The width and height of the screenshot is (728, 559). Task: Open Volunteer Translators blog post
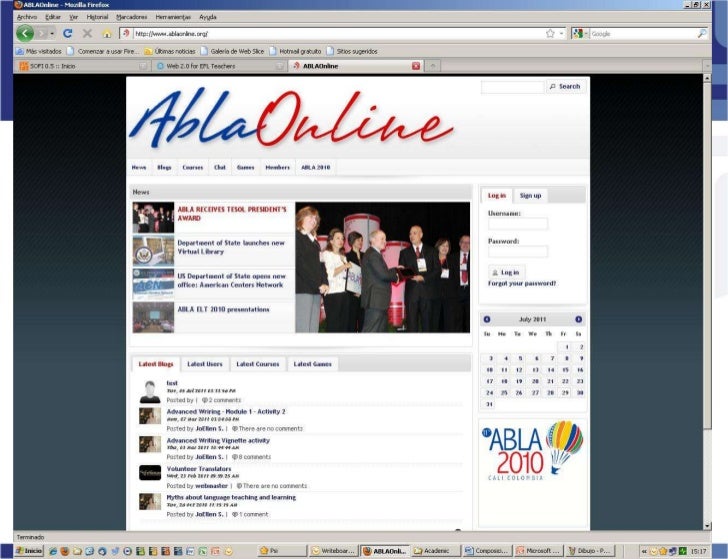tap(199, 469)
